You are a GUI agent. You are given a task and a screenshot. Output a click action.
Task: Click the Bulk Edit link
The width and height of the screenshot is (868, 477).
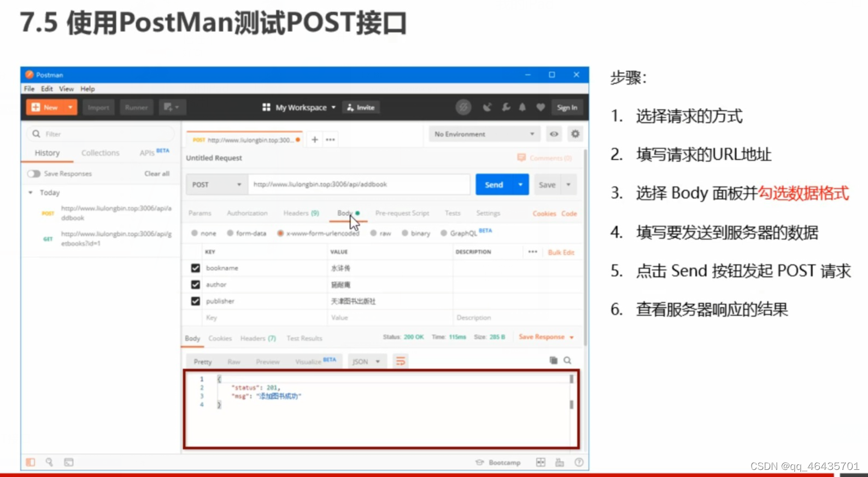tap(561, 252)
